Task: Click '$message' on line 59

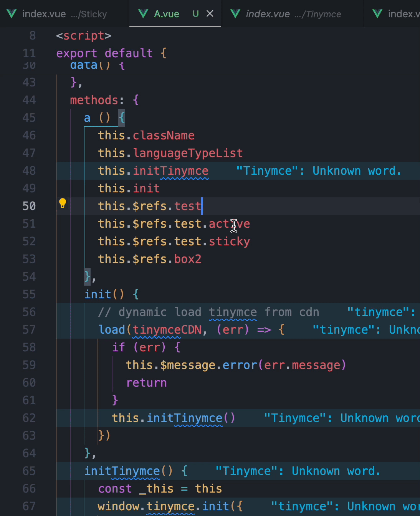Action: point(188,365)
